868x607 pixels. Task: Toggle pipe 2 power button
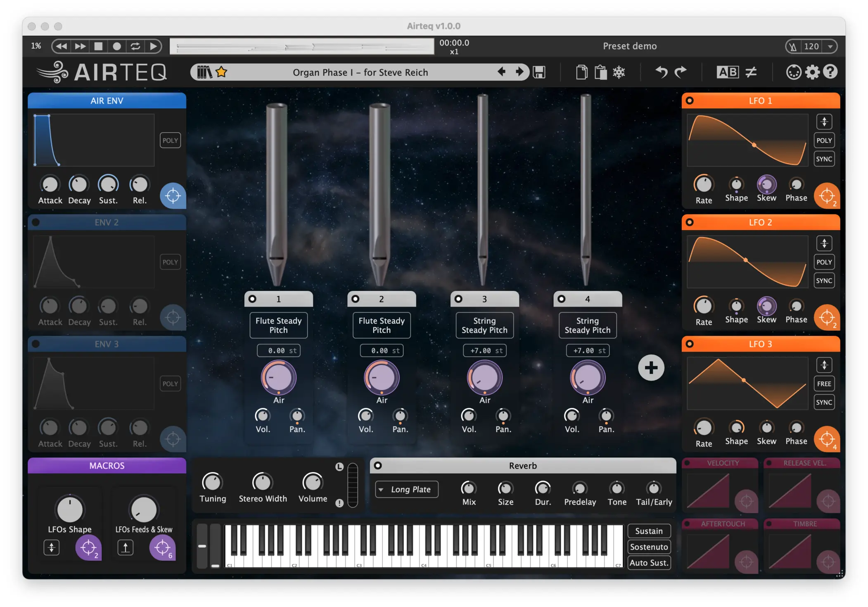tap(355, 299)
